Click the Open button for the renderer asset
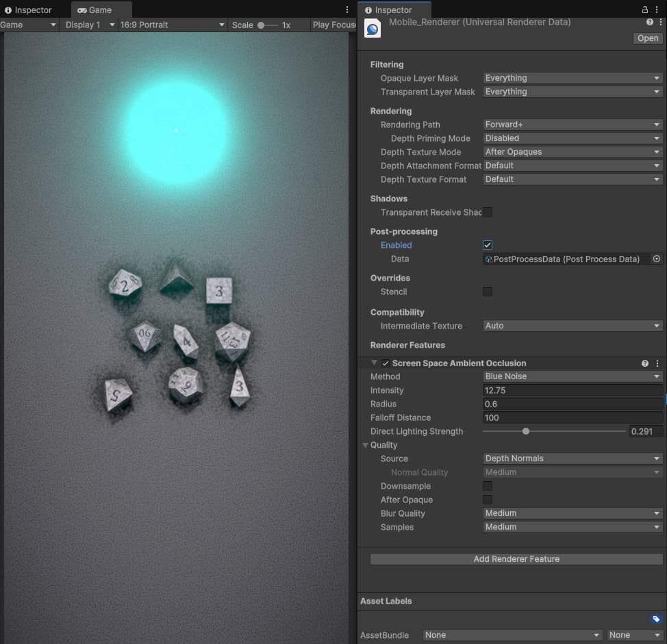667x644 pixels. [x=646, y=38]
